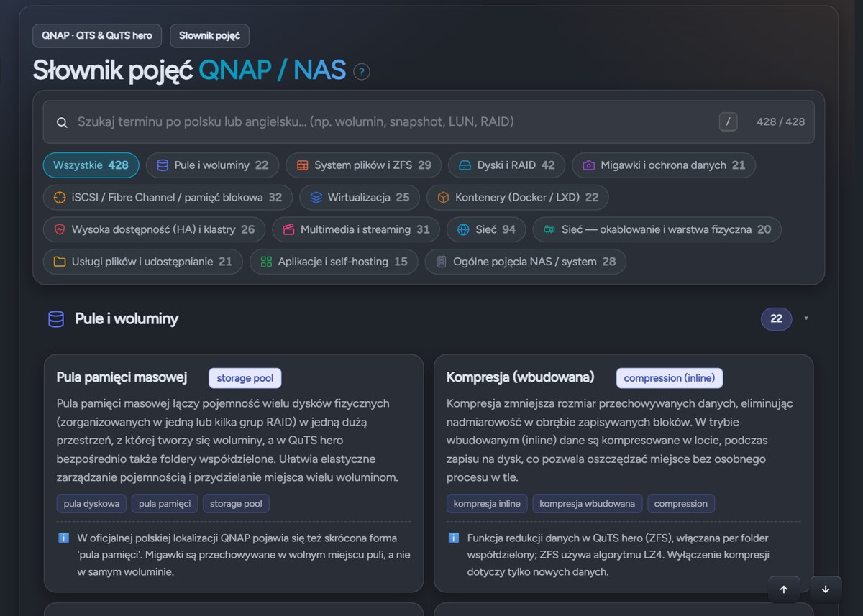Click the Migawki camera icon
Screen dimensions: 863x616
[588, 165]
